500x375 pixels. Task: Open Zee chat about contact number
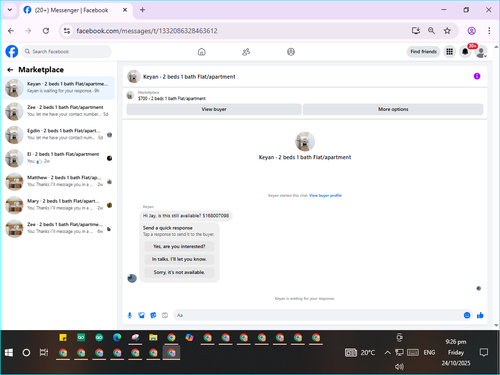(59, 111)
